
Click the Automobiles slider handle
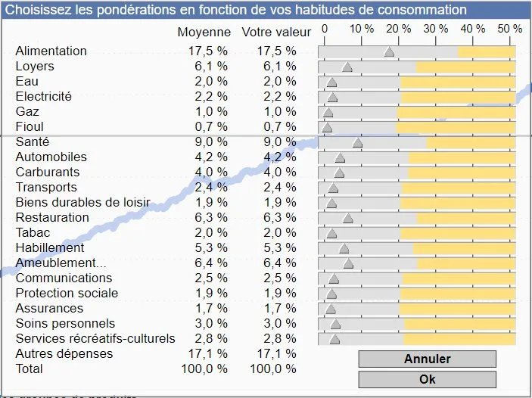(x=340, y=158)
